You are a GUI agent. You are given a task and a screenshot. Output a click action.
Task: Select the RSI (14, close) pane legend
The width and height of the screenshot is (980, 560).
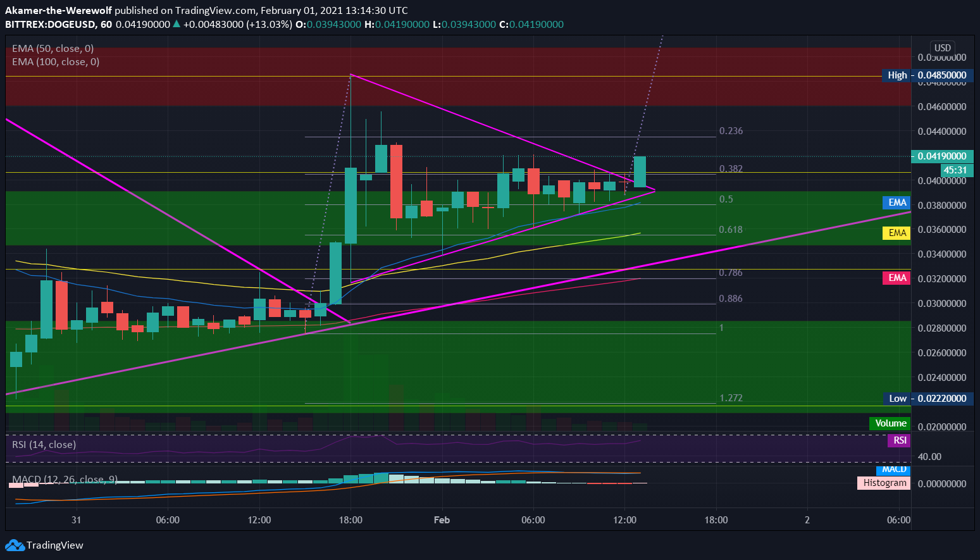(44, 445)
